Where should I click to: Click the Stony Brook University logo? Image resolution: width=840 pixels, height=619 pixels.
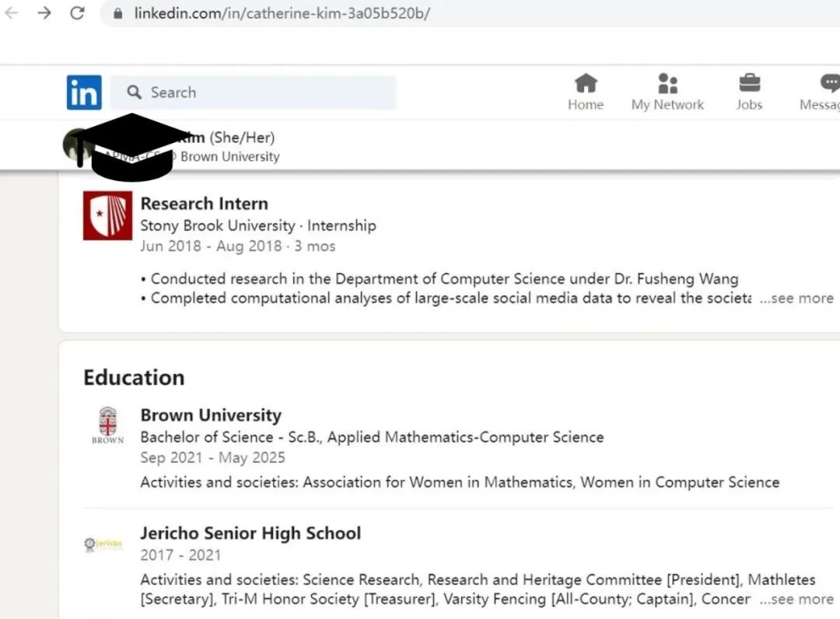pos(107,215)
